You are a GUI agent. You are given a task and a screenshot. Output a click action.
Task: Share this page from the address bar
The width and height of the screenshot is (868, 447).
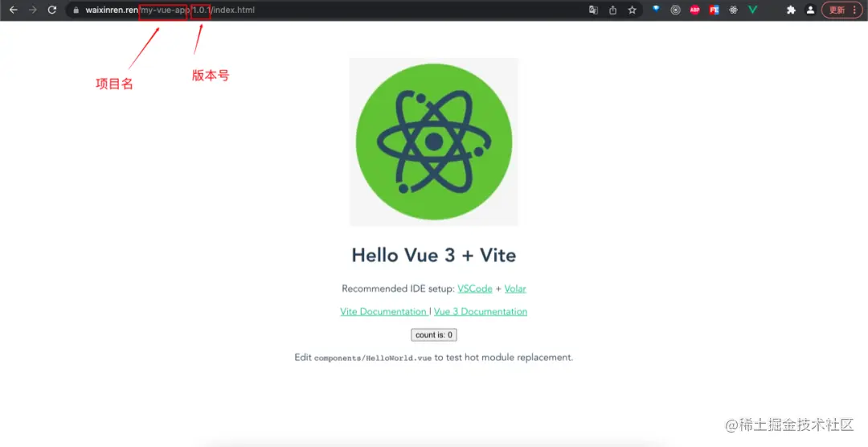point(612,10)
